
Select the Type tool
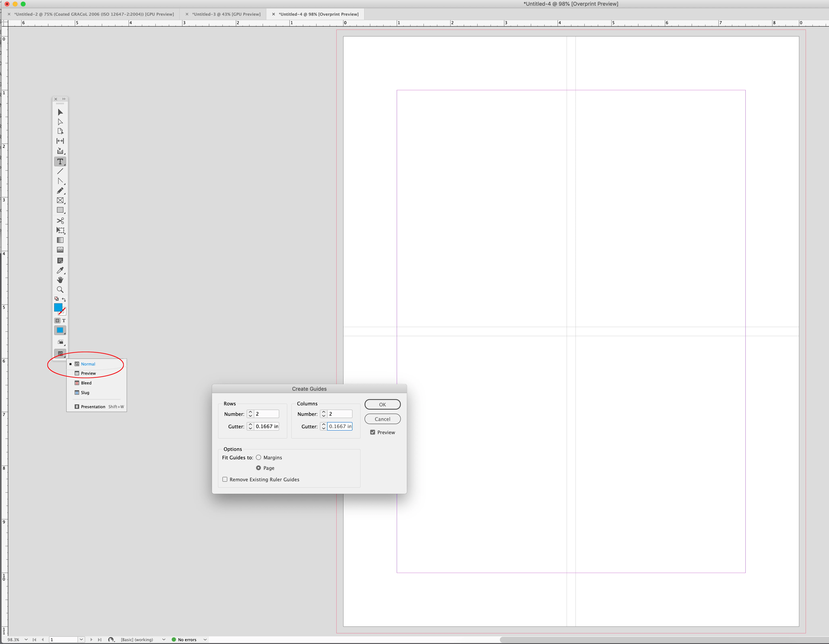pos(60,162)
